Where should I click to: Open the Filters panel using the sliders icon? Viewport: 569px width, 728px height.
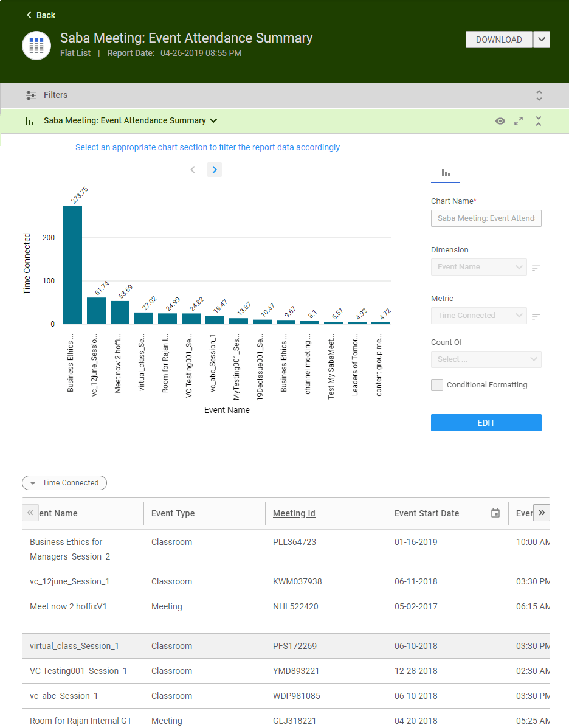(x=30, y=95)
